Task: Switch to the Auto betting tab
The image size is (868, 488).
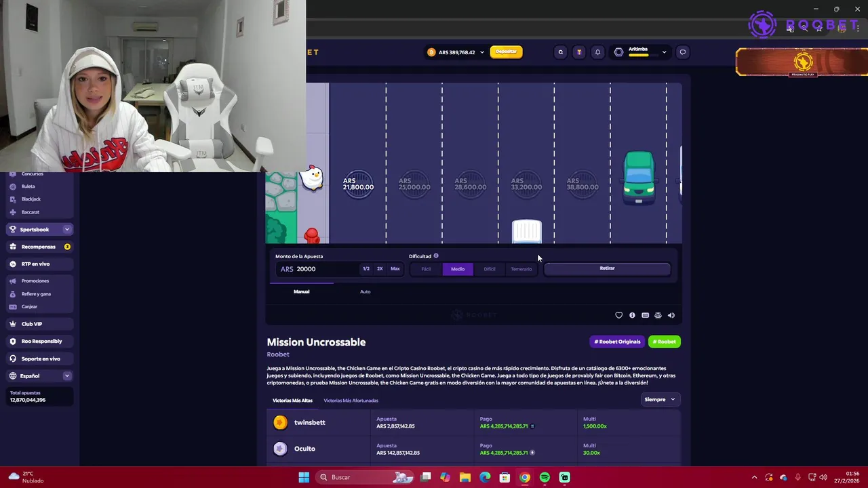Action: click(365, 291)
